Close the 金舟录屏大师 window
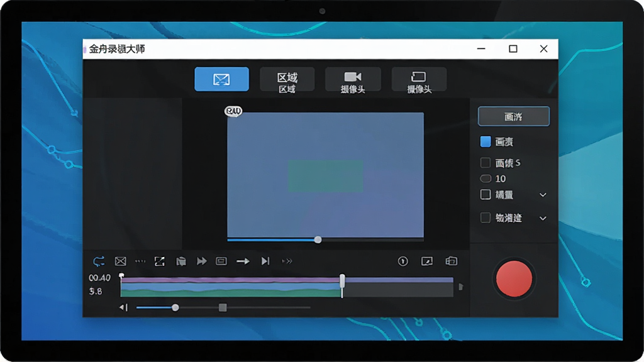The height and width of the screenshot is (362, 644). pyautogui.click(x=544, y=49)
